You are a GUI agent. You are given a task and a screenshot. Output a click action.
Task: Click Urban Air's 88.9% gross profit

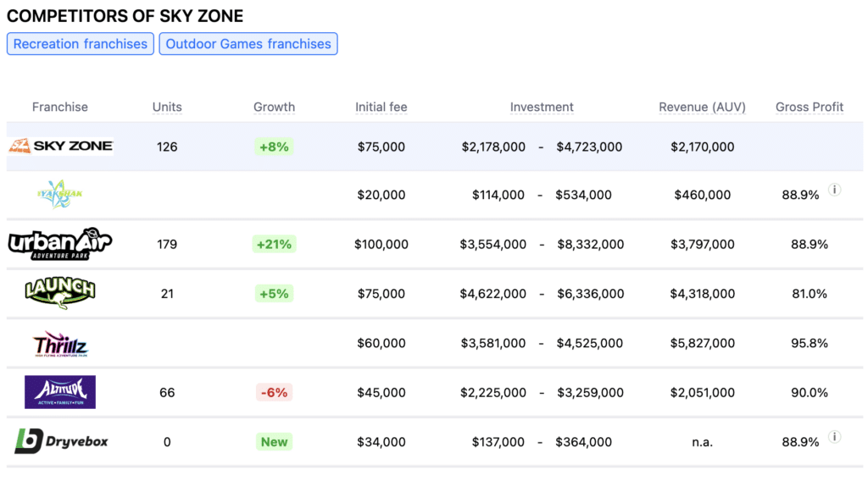pos(810,244)
